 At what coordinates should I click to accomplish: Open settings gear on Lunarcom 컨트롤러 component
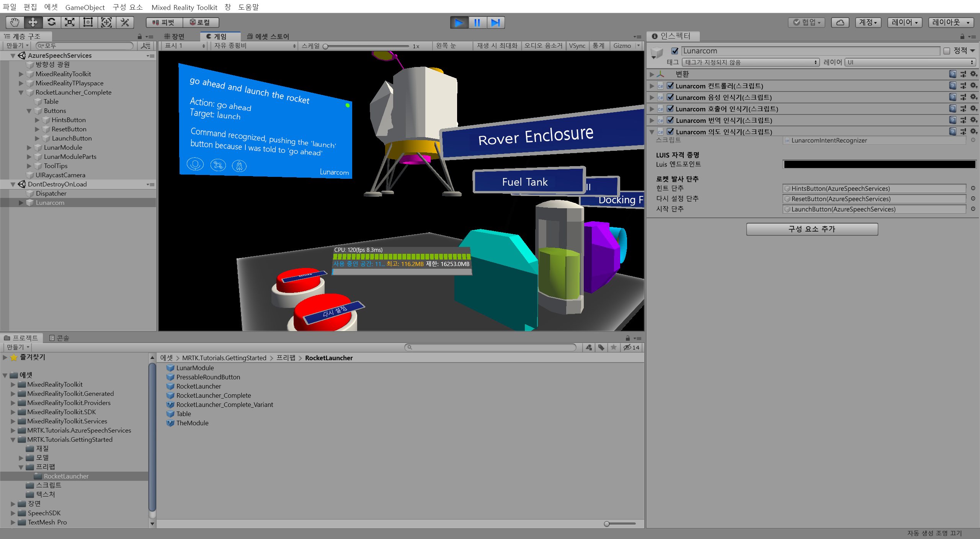coord(973,86)
